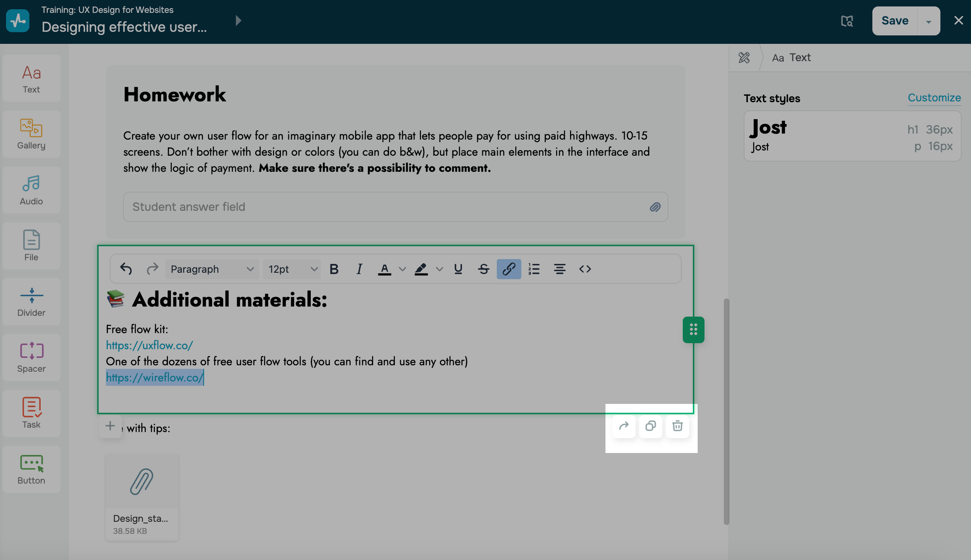Expand the Paragraph format dropdown

[212, 269]
